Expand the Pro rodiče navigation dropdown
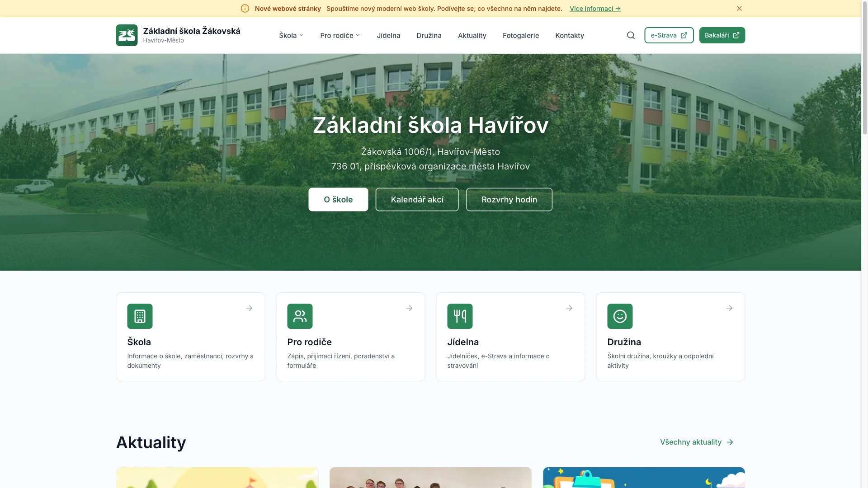Viewport: 868px width, 488px height. [340, 35]
